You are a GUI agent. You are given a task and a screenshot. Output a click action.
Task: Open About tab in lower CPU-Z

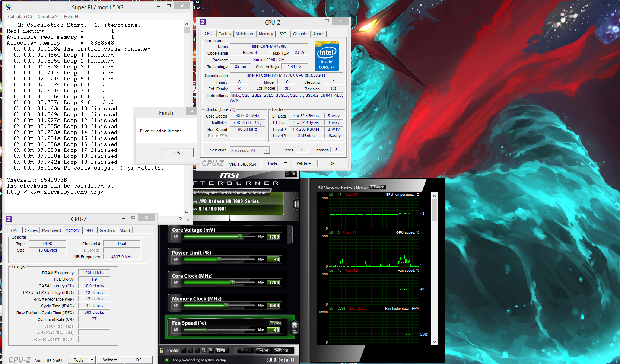pyautogui.click(x=125, y=230)
